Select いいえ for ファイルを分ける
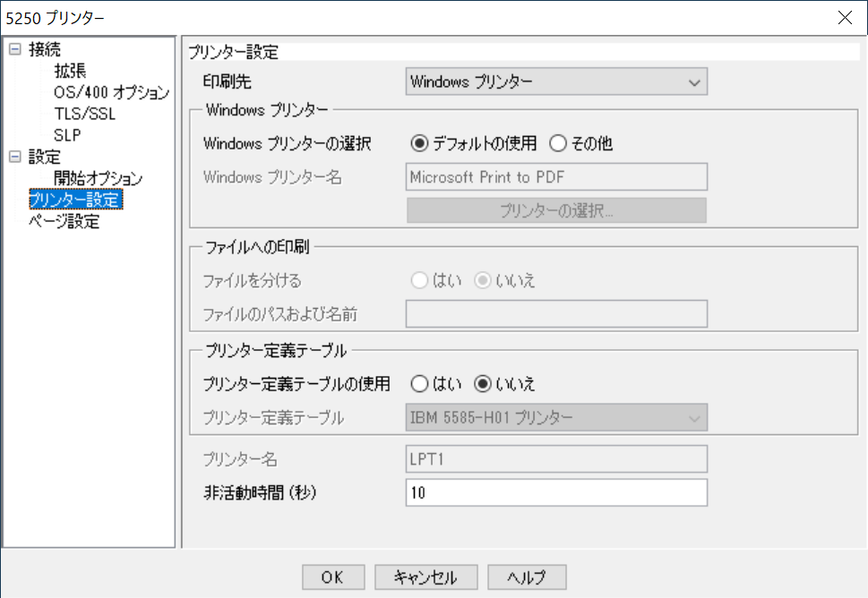 [504, 280]
